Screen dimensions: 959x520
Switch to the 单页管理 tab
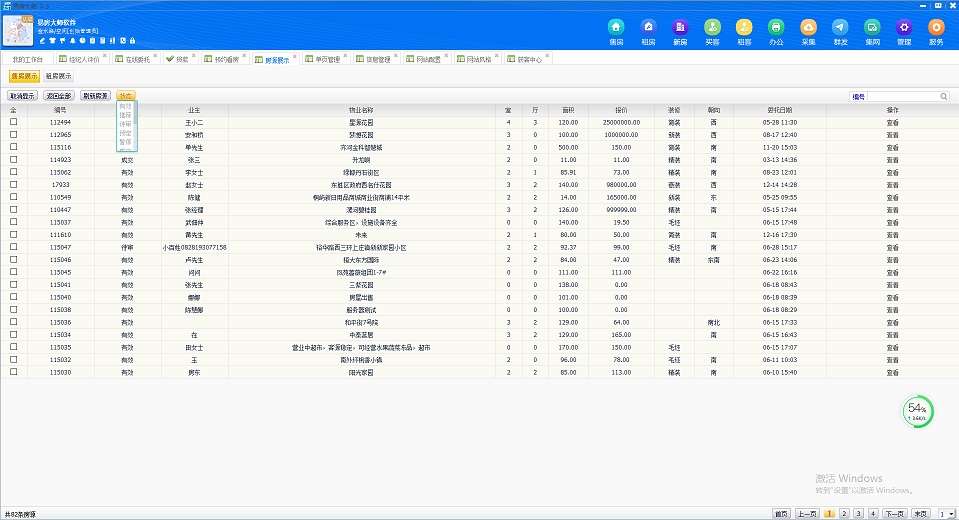tap(321, 60)
